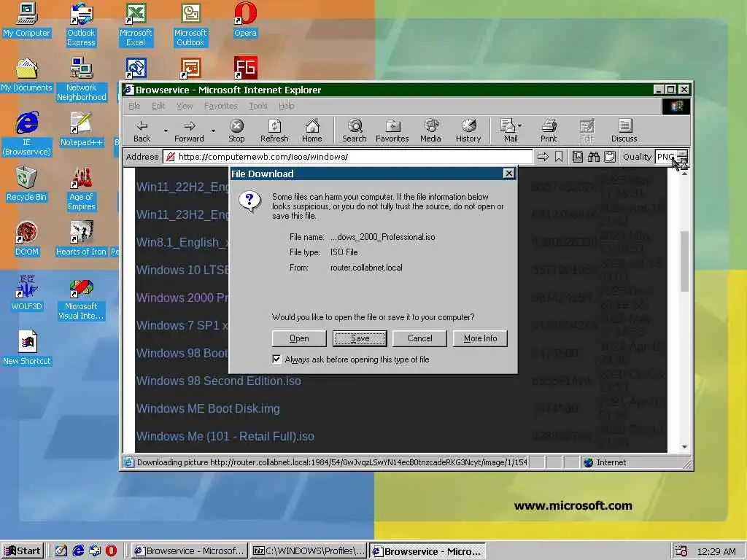The image size is (747, 560).
Task: Open the Help menu
Action: (286, 106)
